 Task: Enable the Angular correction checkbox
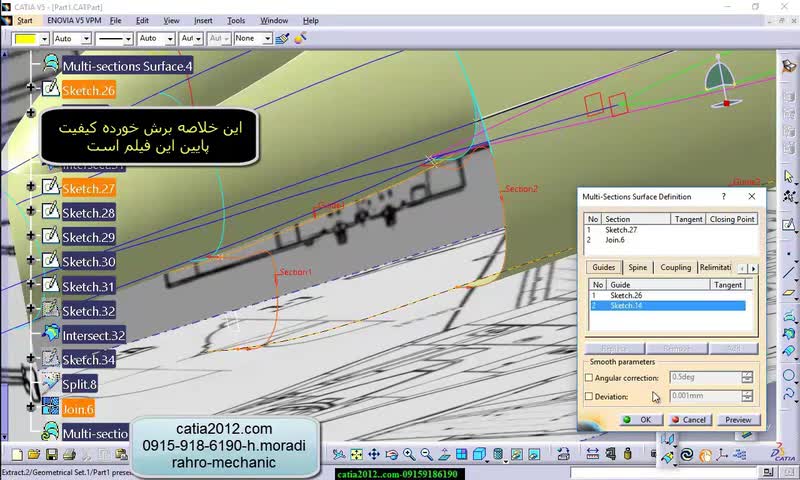coord(589,378)
